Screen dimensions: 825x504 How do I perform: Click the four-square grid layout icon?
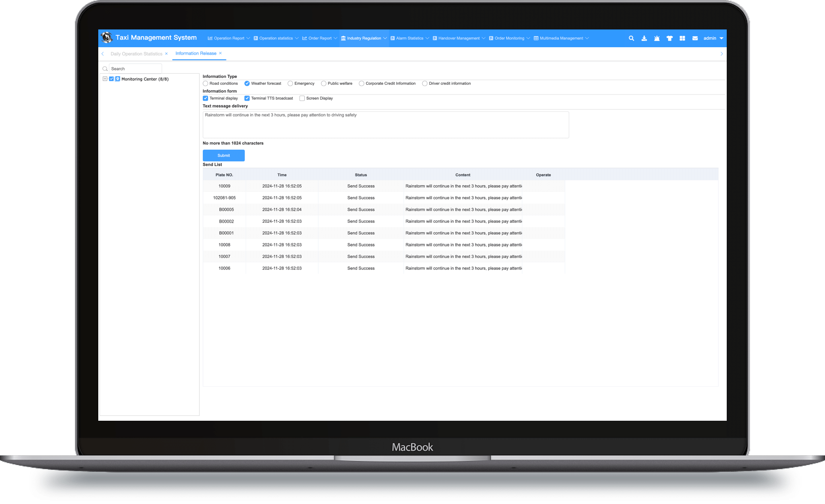(682, 38)
